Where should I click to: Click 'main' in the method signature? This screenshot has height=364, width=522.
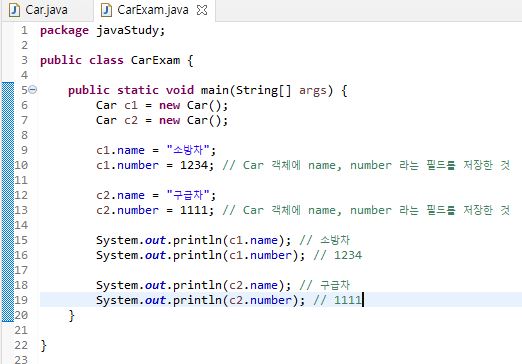click(x=215, y=90)
